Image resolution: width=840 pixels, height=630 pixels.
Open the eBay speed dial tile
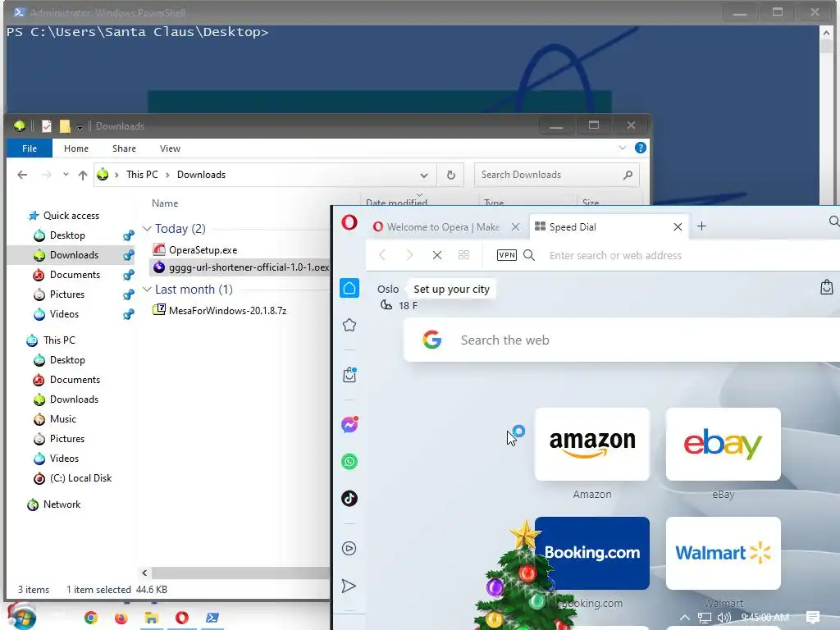[x=724, y=444]
